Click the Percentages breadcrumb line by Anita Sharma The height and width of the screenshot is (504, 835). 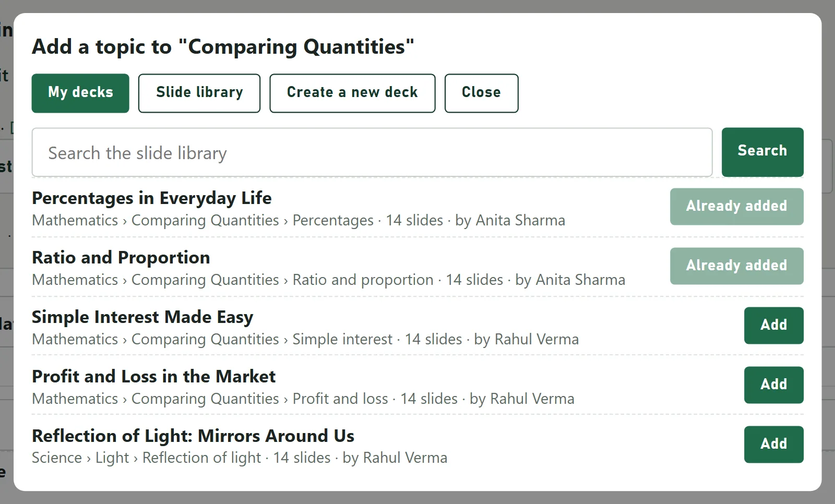299,221
